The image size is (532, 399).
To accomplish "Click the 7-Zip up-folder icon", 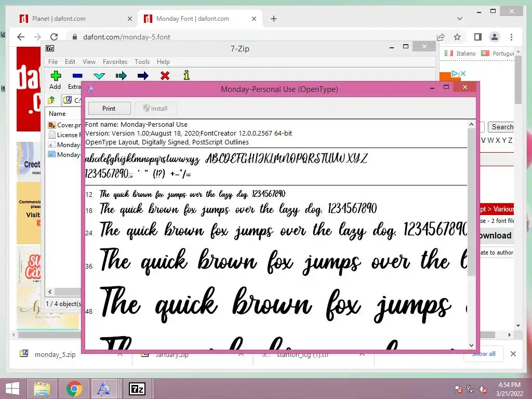I will click(51, 100).
